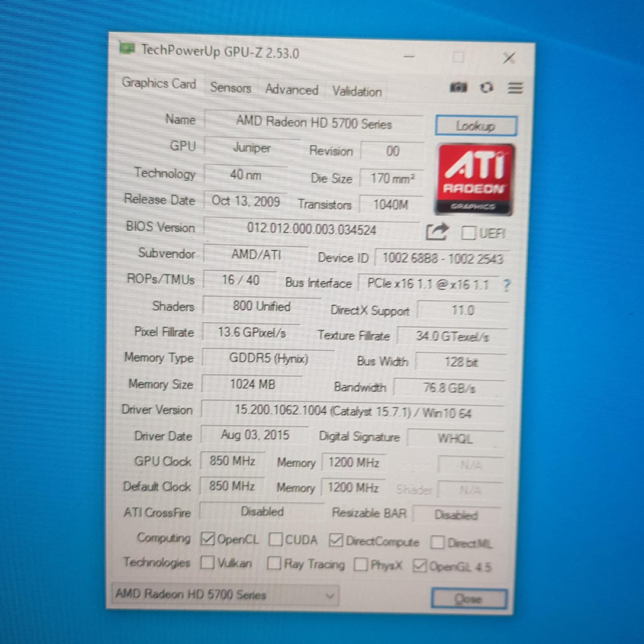This screenshot has height=644, width=644.
Task: Click the Device ID field value
Action: (x=442, y=259)
